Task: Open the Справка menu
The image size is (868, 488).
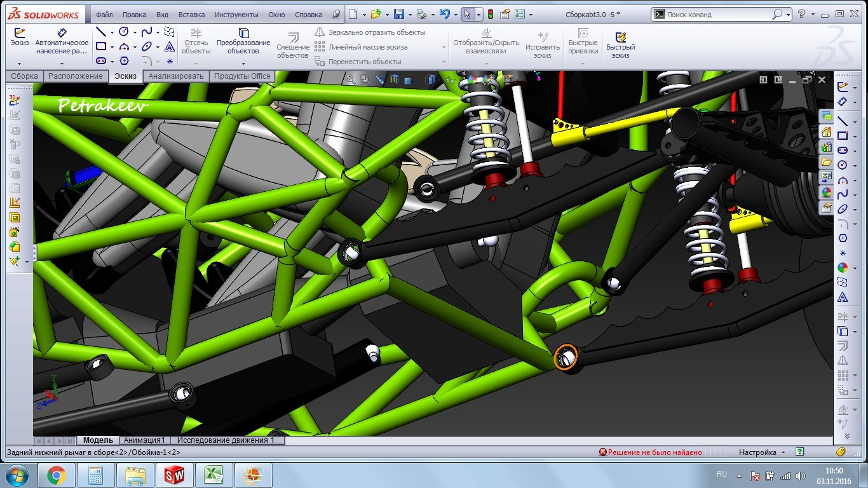Action: coord(309,15)
